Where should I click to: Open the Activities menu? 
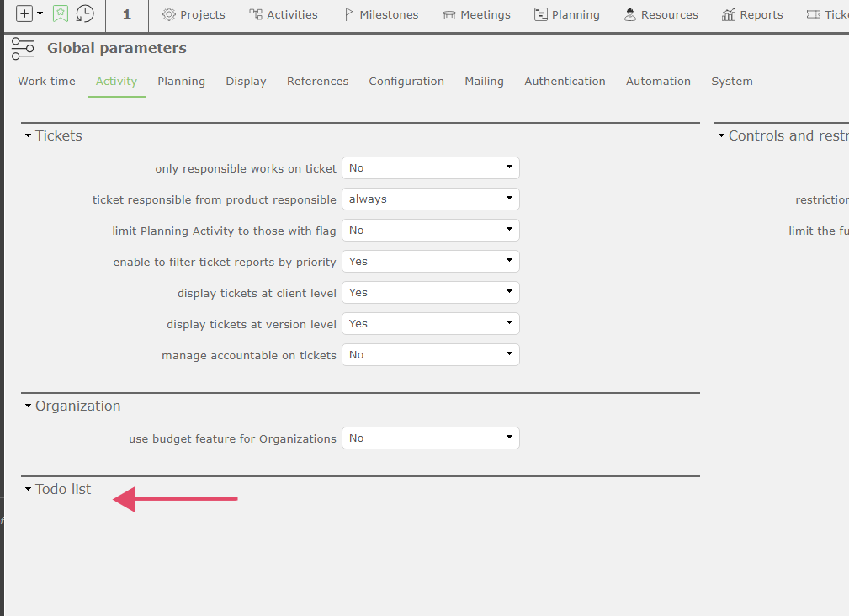284,14
